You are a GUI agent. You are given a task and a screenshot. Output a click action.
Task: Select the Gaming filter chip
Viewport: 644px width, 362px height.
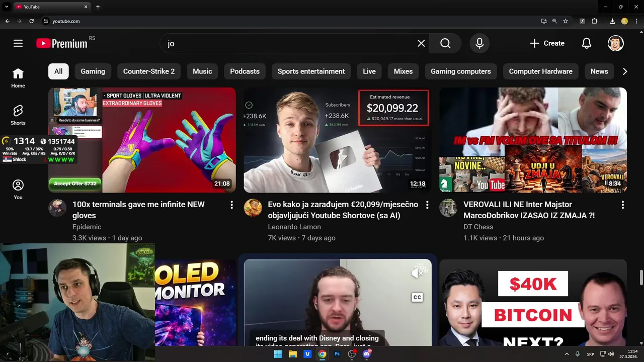93,71
